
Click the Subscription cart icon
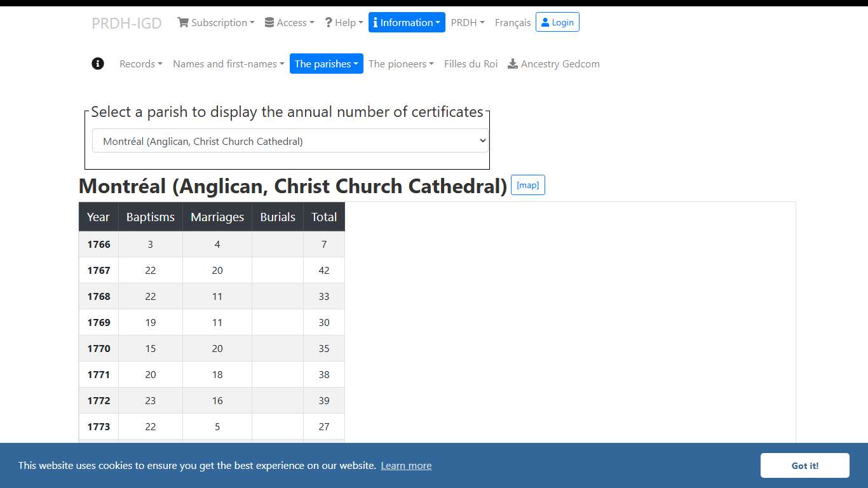coord(184,22)
